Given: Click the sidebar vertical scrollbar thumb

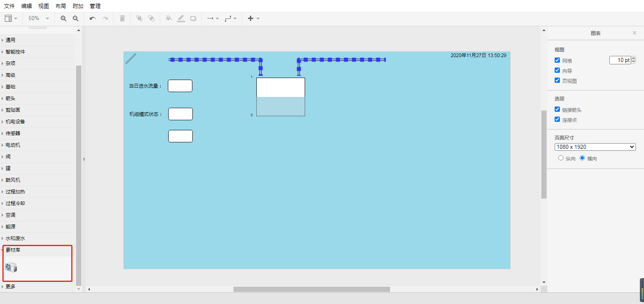Looking at the screenshot, I should click(78, 175).
